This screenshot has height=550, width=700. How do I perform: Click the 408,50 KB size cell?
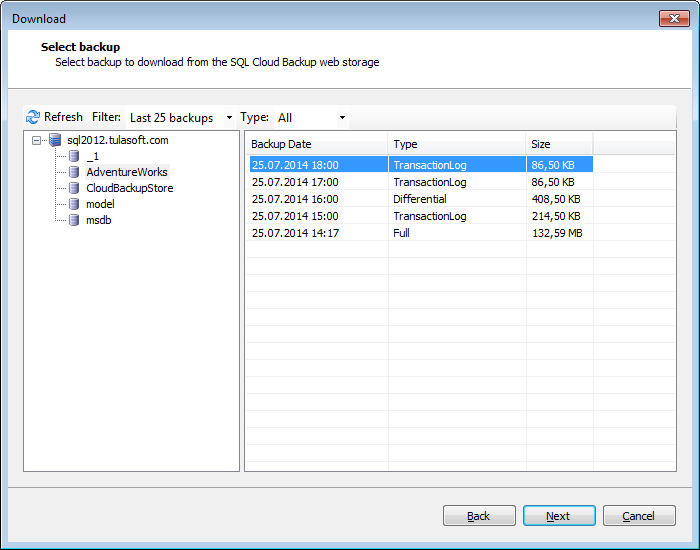tap(556, 199)
